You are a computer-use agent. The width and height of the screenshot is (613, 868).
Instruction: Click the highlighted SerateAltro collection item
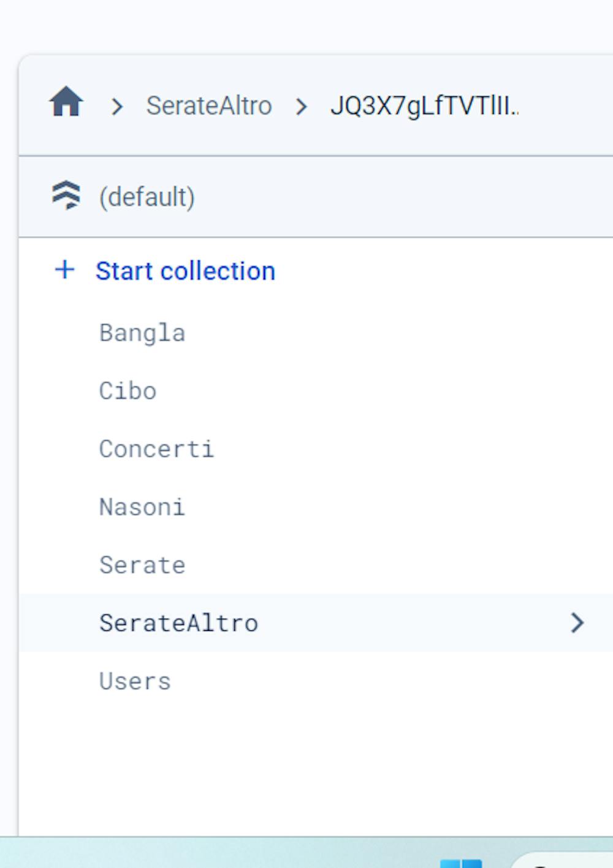[x=178, y=623]
